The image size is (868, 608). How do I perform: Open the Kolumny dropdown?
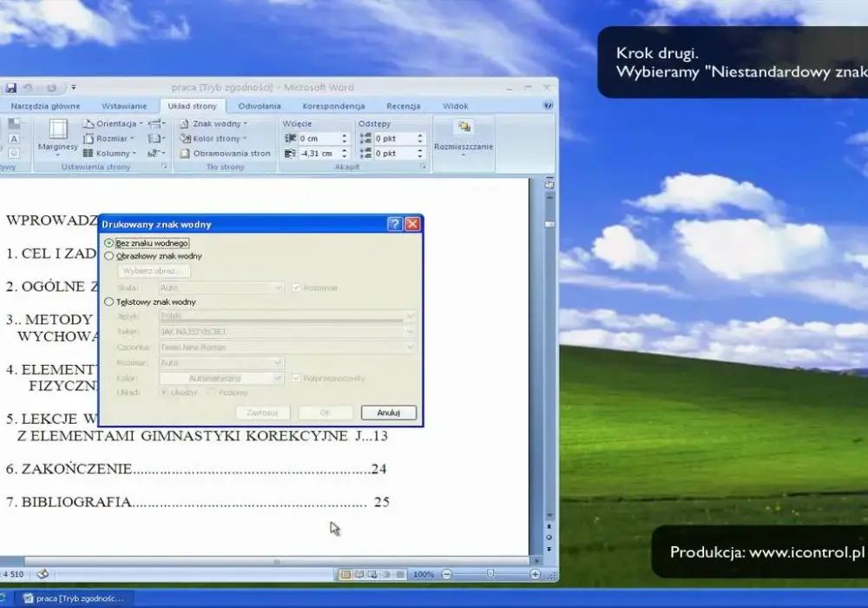pos(109,154)
